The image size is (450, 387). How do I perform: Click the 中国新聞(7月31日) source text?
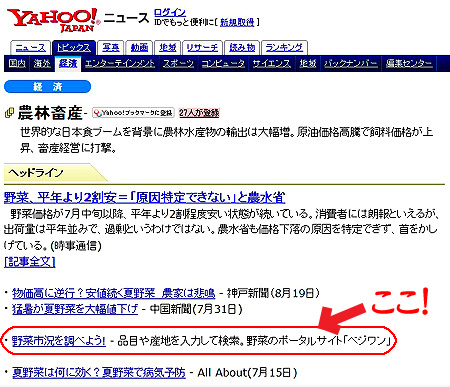(x=196, y=309)
